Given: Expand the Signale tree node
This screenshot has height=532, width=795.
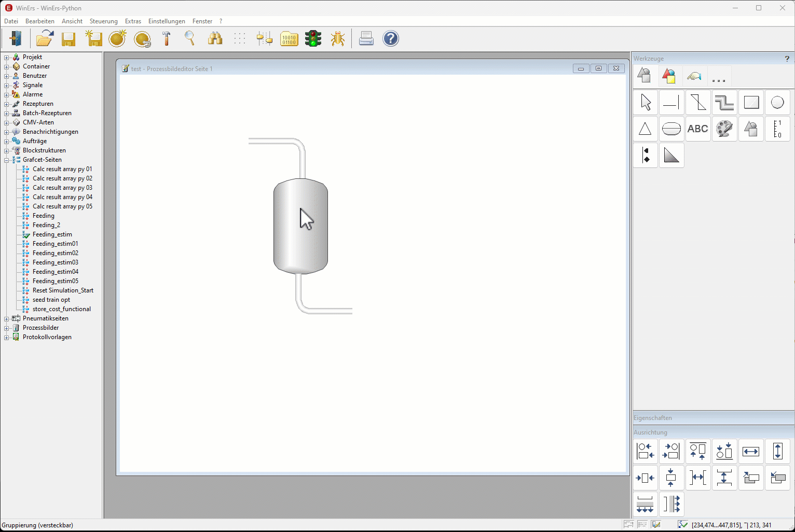Looking at the screenshot, I should click(x=7, y=85).
